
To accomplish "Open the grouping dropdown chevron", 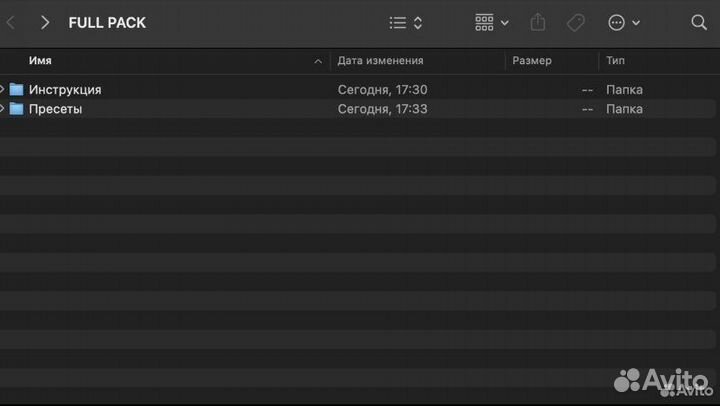I will [505, 22].
